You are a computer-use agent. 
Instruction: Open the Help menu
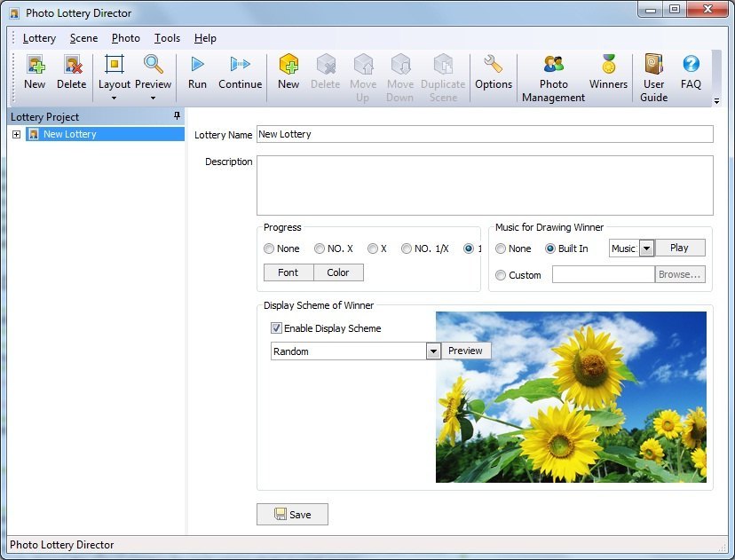click(205, 38)
